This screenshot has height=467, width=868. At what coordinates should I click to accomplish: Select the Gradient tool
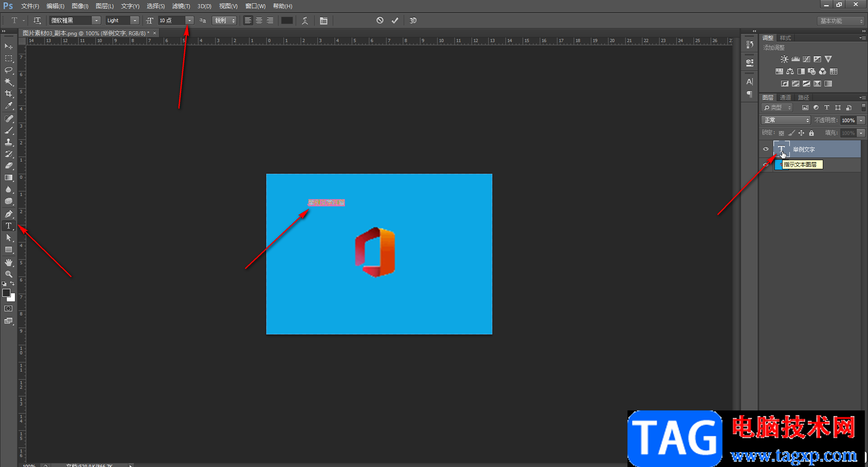[x=9, y=178]
